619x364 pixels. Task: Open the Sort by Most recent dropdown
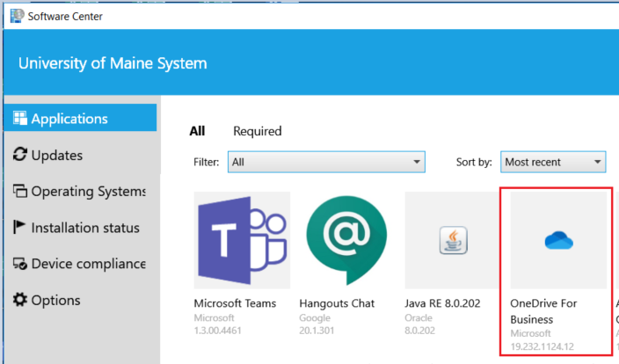tap(553, 162)
